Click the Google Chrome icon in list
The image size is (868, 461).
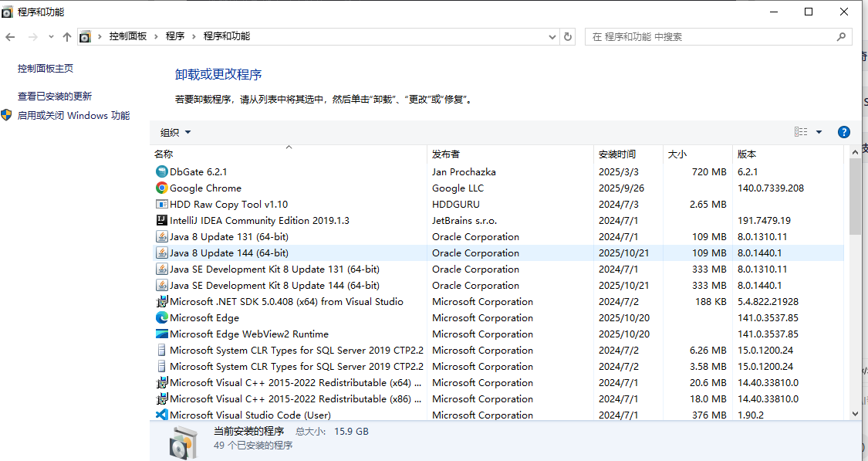tap(162, 188)
